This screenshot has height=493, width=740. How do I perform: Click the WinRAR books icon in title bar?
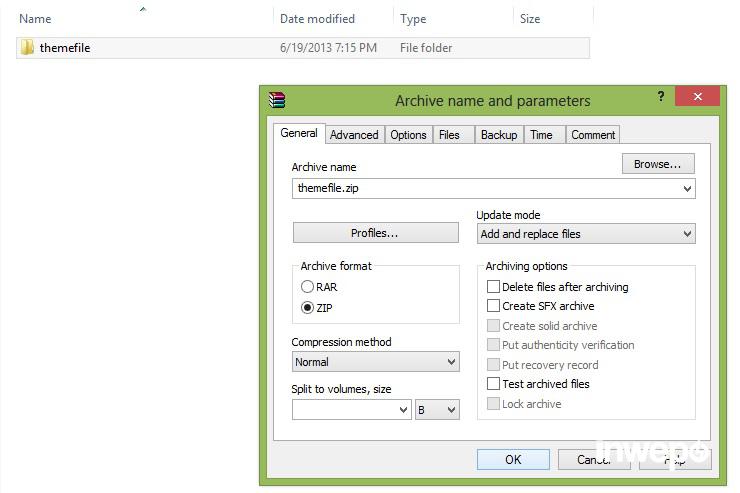[x=277, y=99]
